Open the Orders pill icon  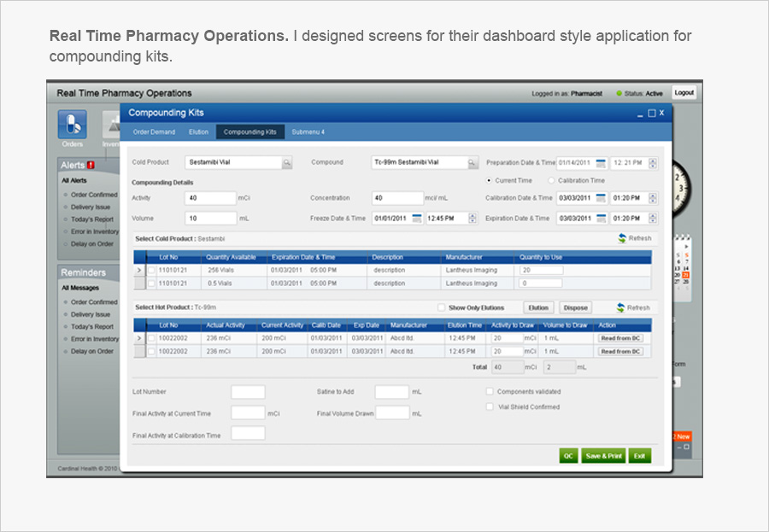pos(72,125)
